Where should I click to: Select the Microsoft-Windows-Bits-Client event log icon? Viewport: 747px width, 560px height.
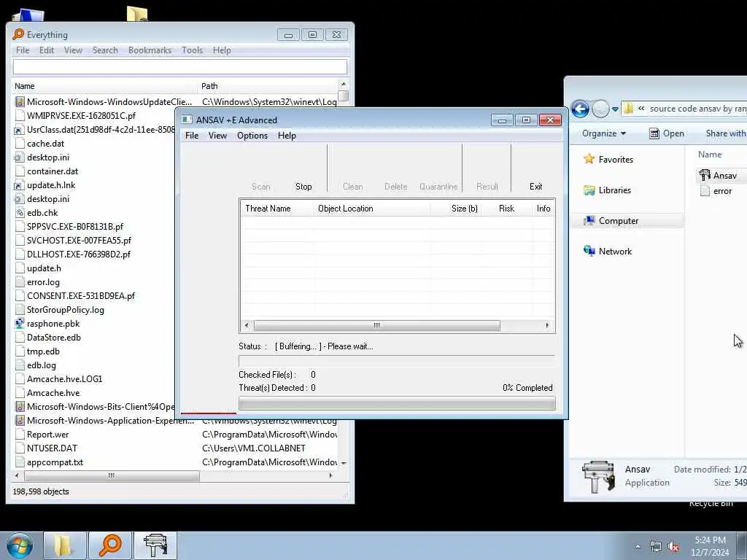(20, 407)
